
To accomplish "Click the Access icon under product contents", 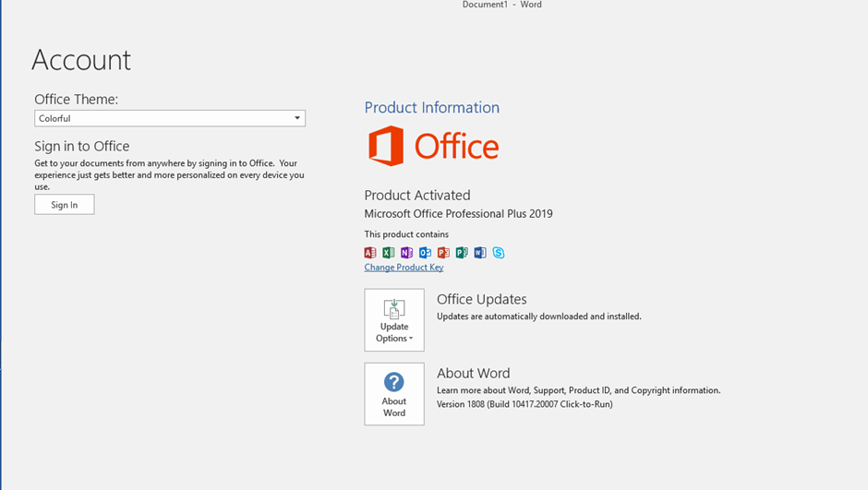I will (370, 253).
